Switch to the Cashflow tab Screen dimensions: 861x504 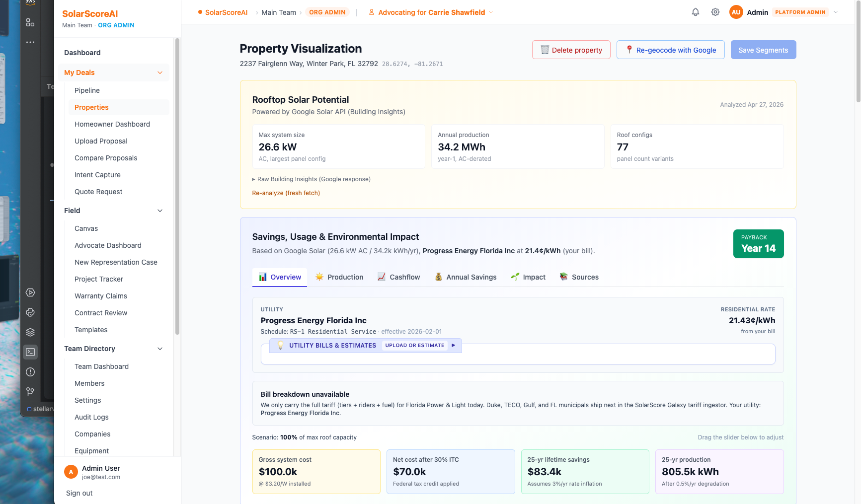coord(398,277)
